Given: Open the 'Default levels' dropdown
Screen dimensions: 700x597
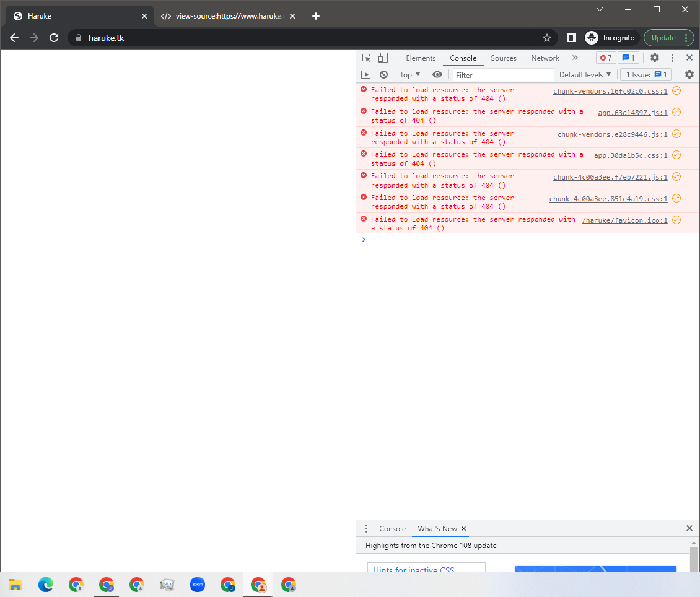Looking at the screenshot, I should point(584,74).
